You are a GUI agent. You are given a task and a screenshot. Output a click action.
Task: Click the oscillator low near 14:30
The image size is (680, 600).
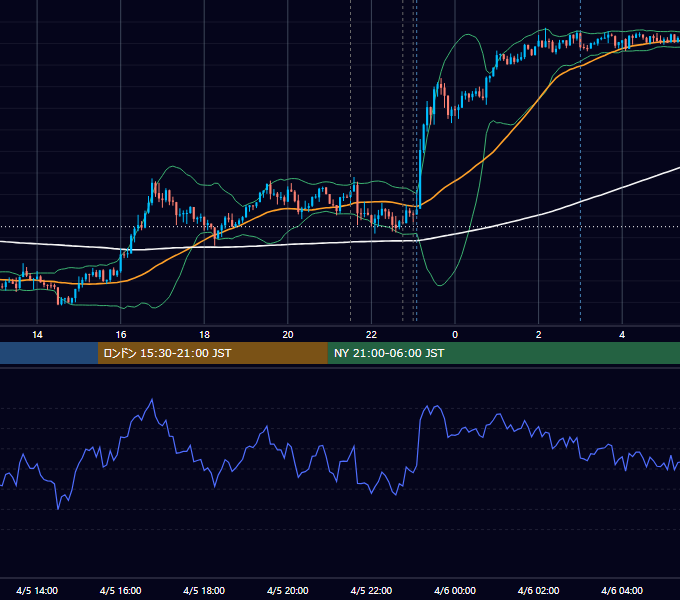[x=58, y=509]
